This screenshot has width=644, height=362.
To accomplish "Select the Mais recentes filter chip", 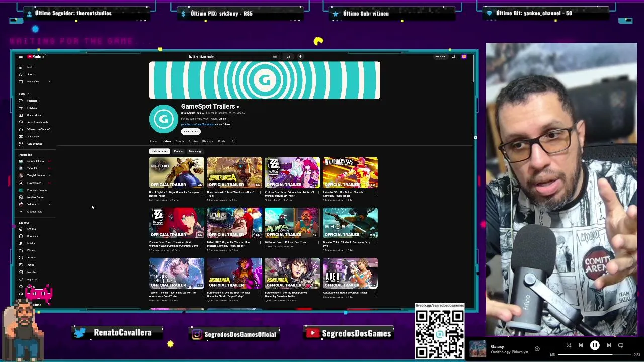I will pos(159,151).
